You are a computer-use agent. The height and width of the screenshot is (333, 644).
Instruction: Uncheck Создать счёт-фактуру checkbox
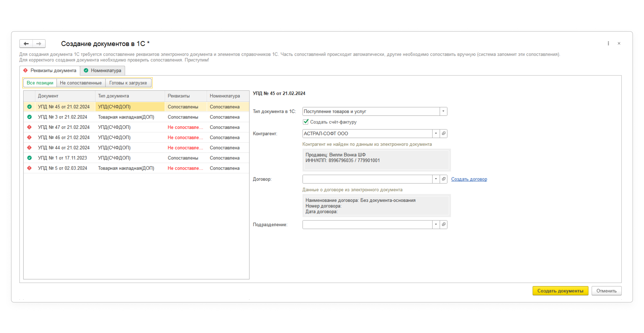306,122
